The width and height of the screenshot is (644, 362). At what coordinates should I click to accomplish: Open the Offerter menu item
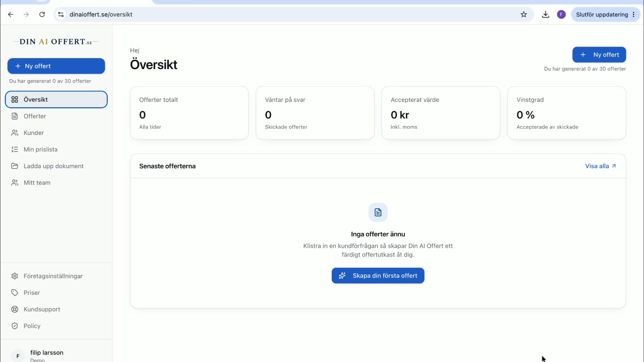[56, 116]
